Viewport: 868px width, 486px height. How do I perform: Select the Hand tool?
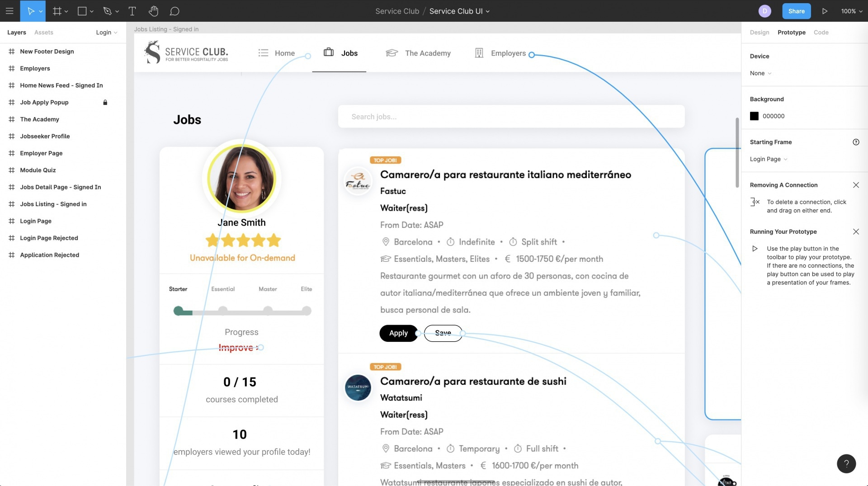[x=153, y=11]
